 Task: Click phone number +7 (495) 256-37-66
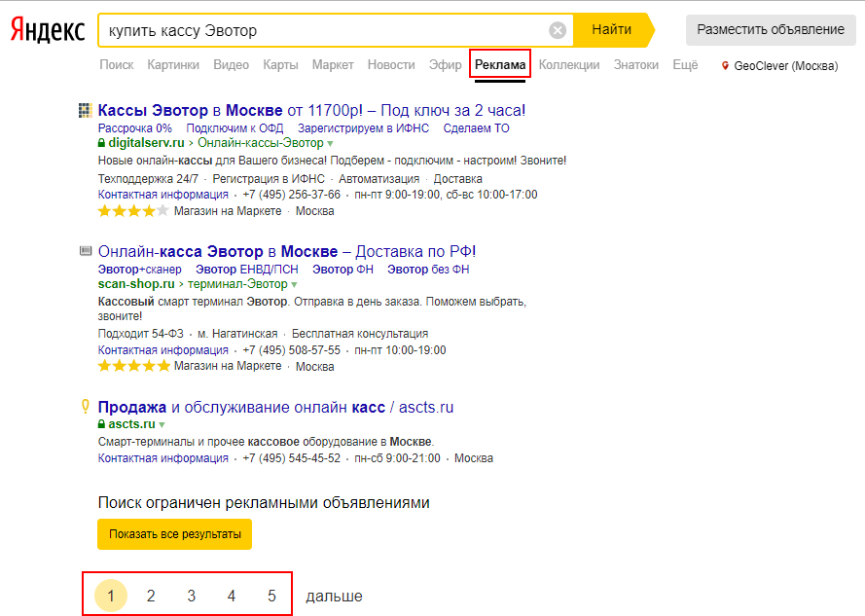(x=291, y=195)
